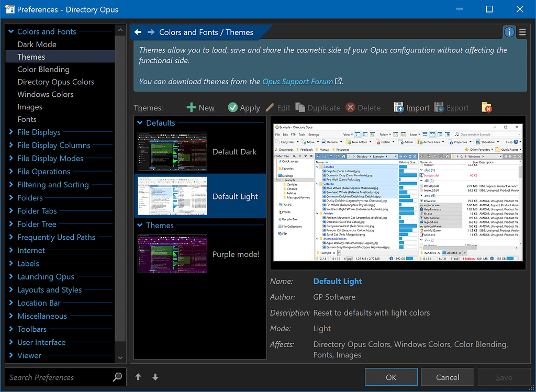Click the Import theme floppy disk icon
The width and height of the screenshot is (536, 392).
click(x=398, y=108)
